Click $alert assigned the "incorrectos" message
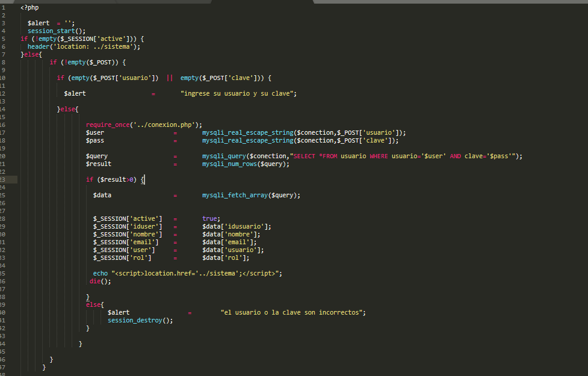588x376 pixels. pyautogui.click(x=119, y=313)
